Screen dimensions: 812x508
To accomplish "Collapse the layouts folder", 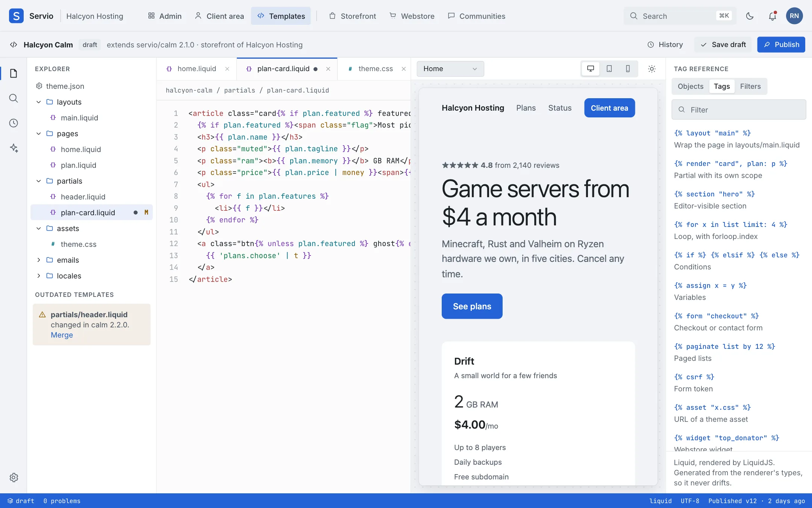I will 39,102.
